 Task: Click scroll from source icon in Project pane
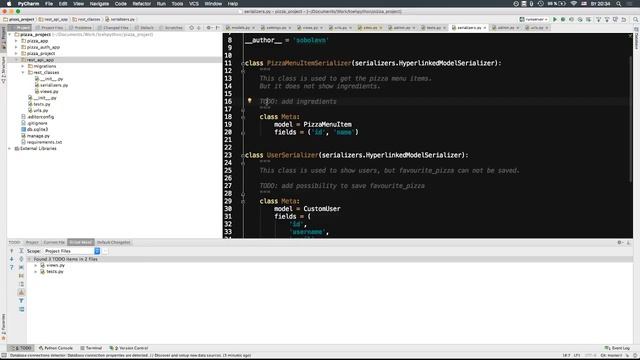(x=191, y=28)
